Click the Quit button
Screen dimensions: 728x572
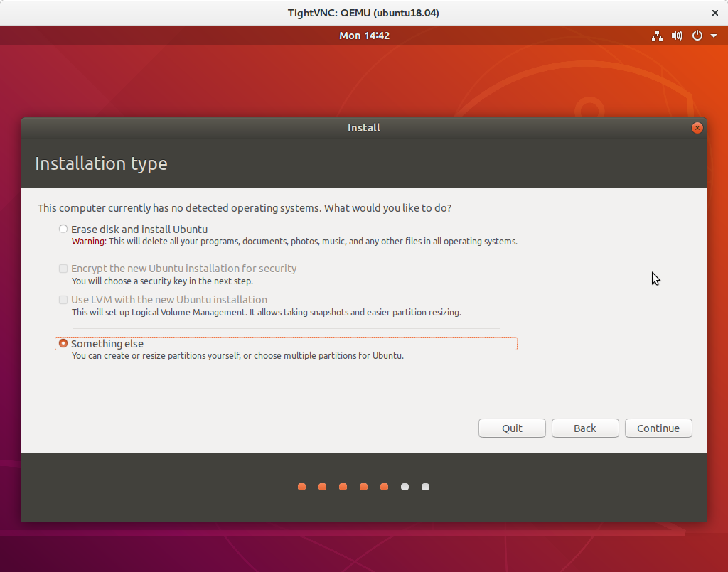(512, 428)
